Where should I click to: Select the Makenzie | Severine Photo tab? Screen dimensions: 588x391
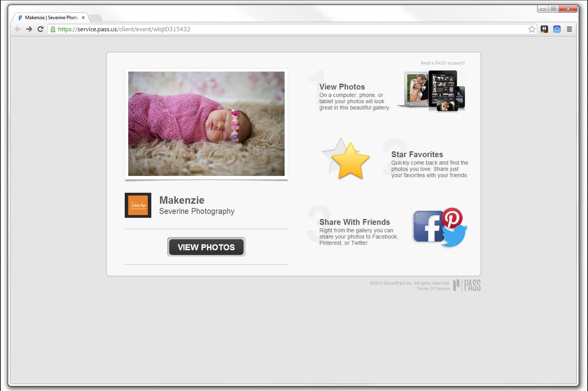51,17
